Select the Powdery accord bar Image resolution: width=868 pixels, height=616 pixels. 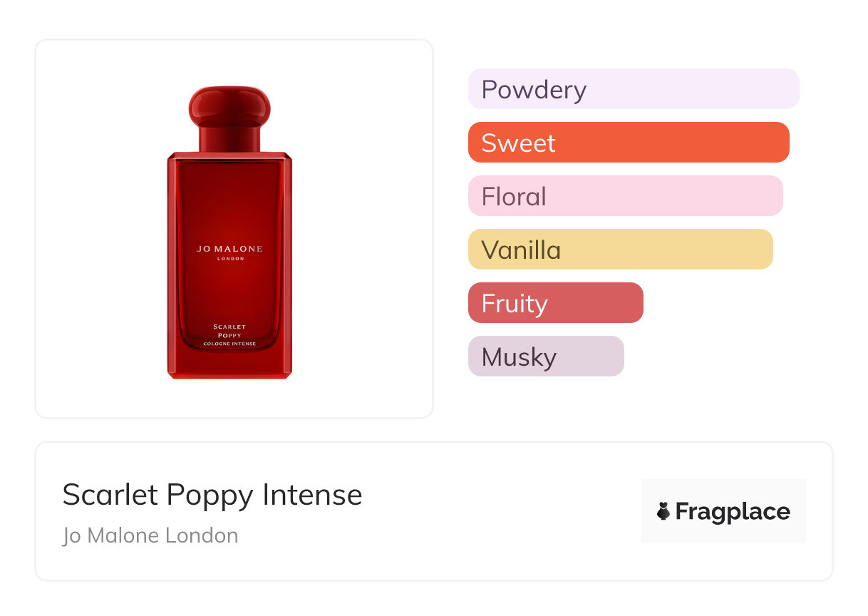pyautogui.click(x=634, y=89)
